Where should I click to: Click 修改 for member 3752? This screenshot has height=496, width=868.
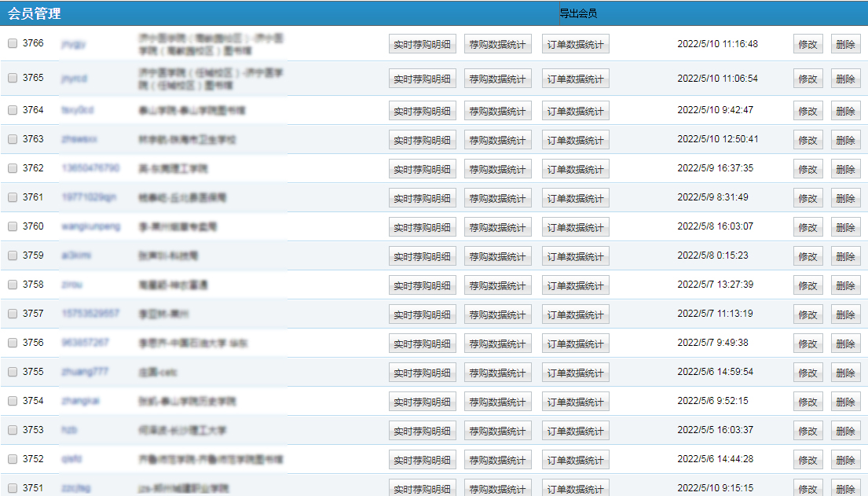808,460
